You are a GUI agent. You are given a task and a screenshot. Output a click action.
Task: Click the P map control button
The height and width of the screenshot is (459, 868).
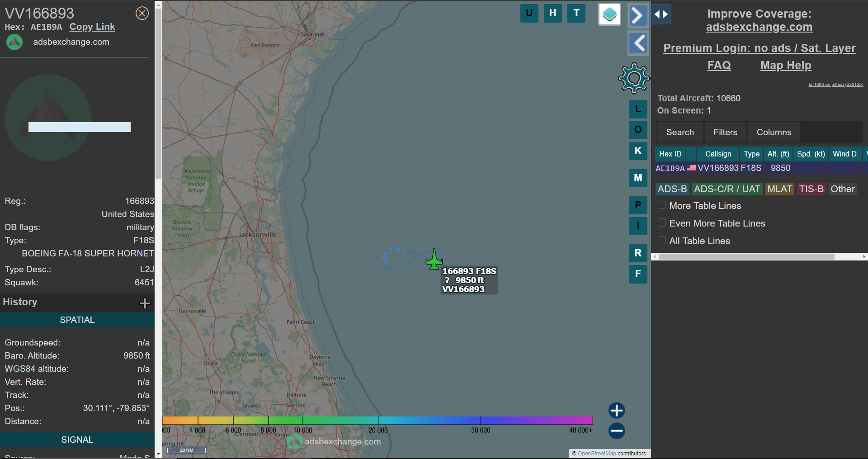point(638,205)
